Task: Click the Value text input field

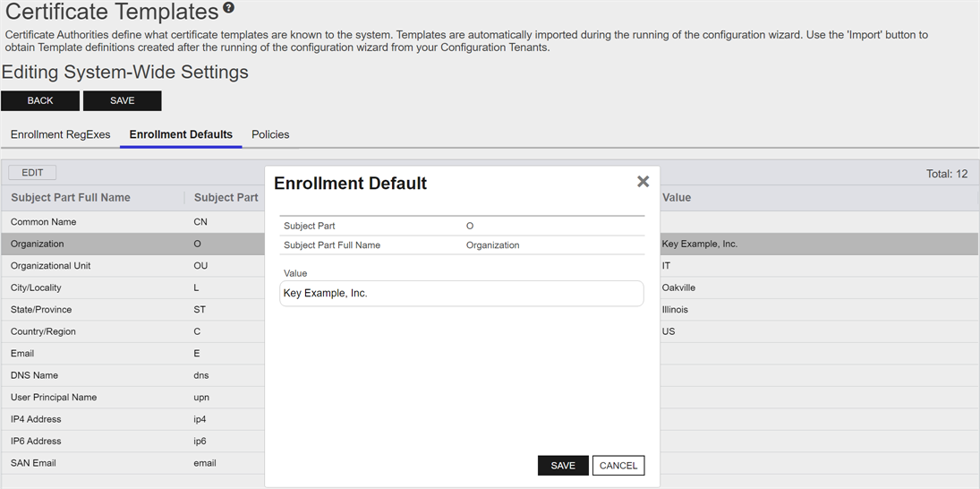Action: click(x=461, y=294)
